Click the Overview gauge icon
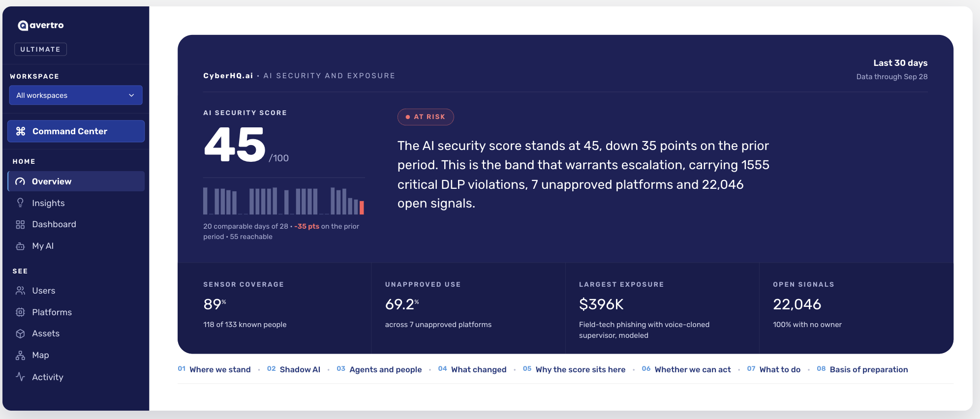 coord(20,181)
